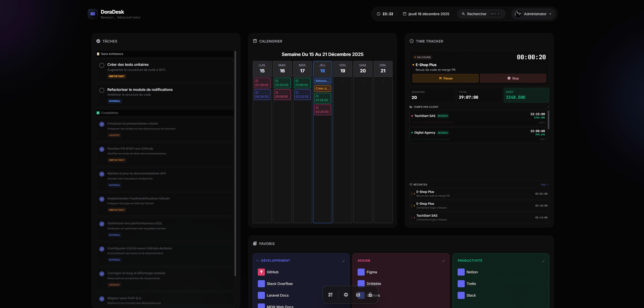Stop the current time tracker session
The height and width of the screenshot is (308, 644).
point(513,78)
